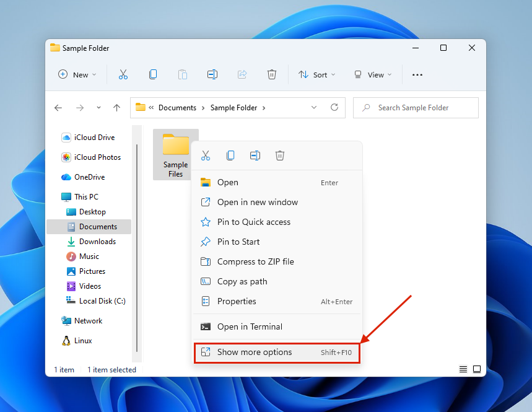The height and width of the screenshot is (412, 532).
Task: Click the Delete trash icon in the context menu
Action: [x=280, y=156]
